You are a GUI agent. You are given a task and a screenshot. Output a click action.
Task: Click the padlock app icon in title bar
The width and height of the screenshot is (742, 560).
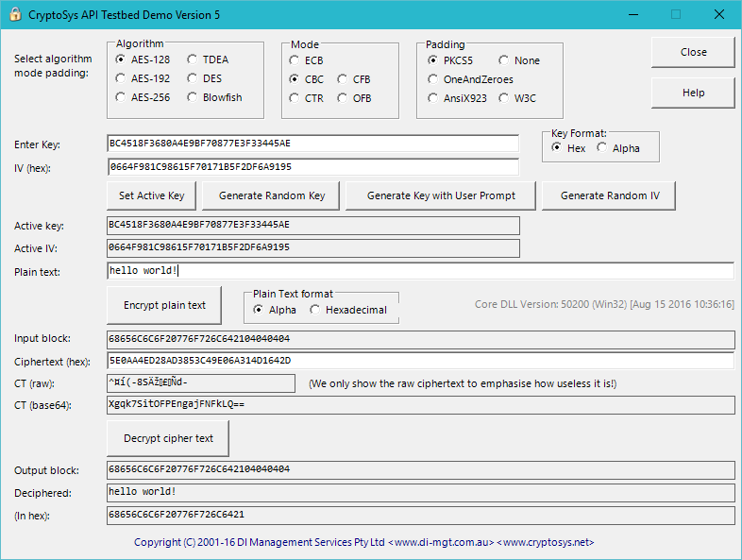13,14
